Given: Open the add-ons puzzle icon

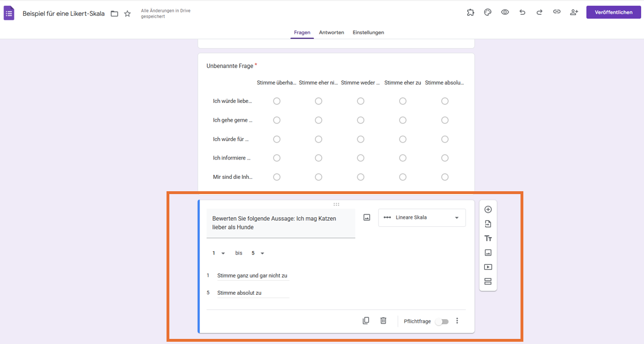Looking at the screenshot, I should pos(470,12).
